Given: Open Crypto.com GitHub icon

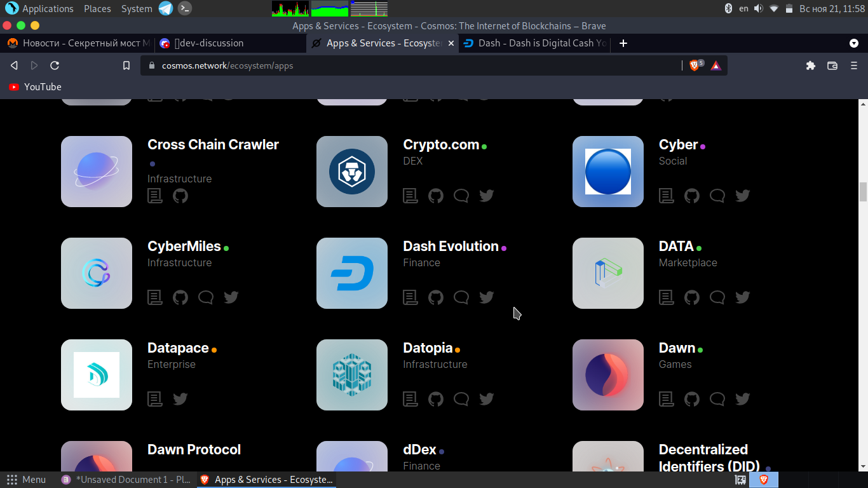Looking at the screenshot, I should [x=436, y=196].
